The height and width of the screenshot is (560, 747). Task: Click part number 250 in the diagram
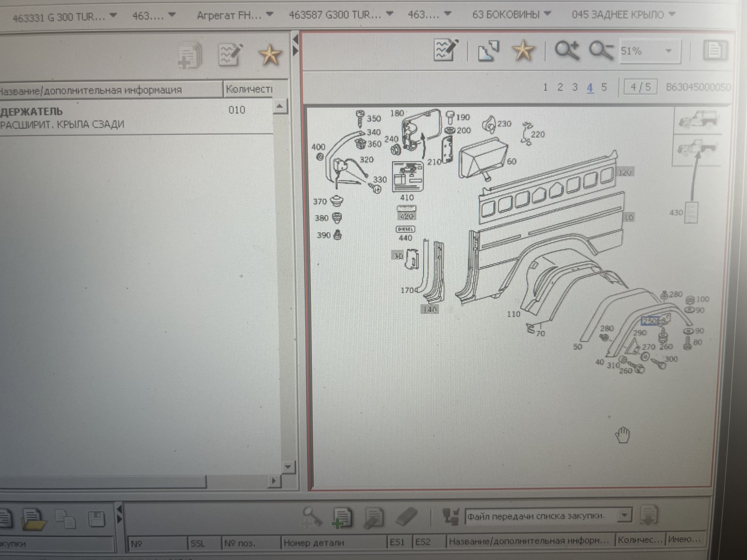[650, 321]
